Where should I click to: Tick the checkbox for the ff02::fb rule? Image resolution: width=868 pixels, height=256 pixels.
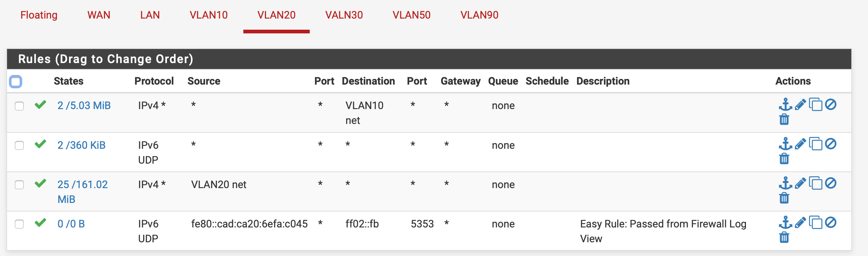click(x=19, y=224)
